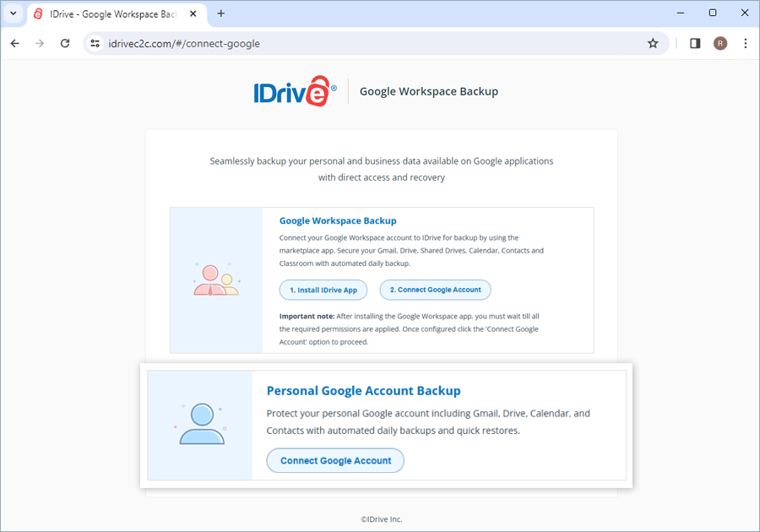Open the tab search dropdown arrow
760x532 pixels.
[14, 14]
